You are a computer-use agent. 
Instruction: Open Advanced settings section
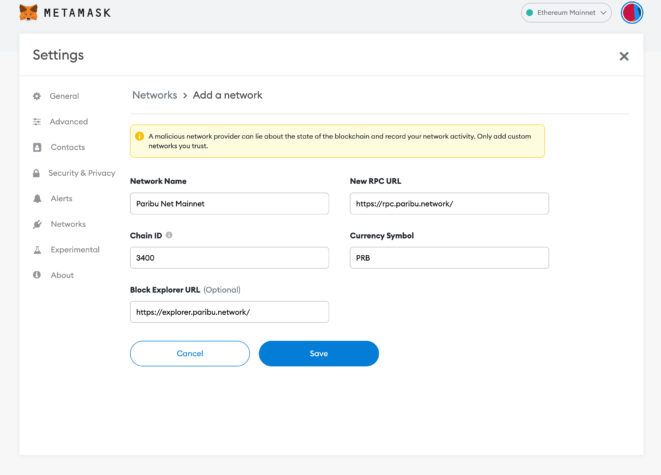pyautogui.click(x=69, y=122)
